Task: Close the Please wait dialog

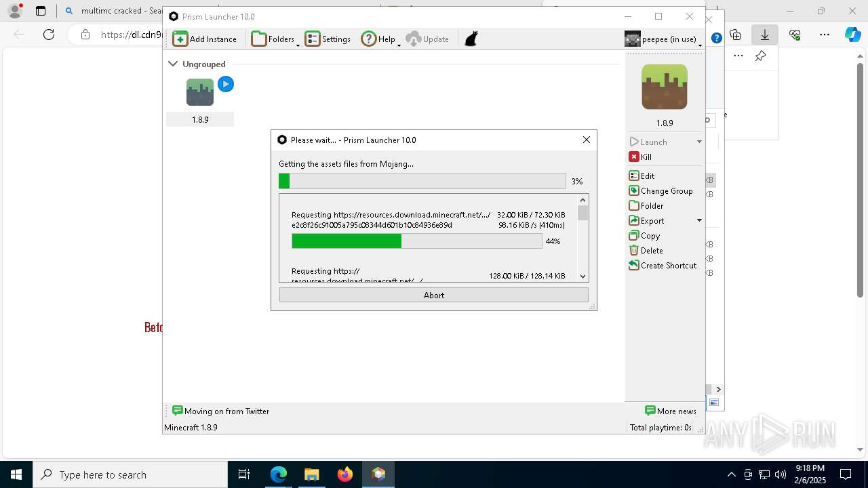Action: pyautogui.click(x=587, y=140)
